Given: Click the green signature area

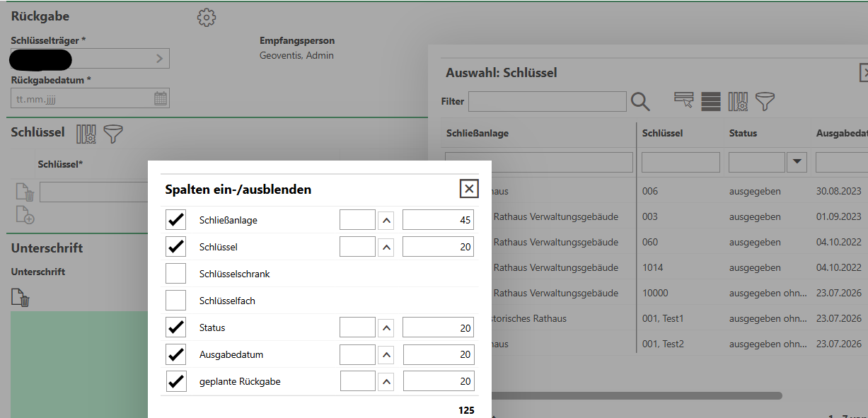Looking at the screenshot, I should pos(79,364).
